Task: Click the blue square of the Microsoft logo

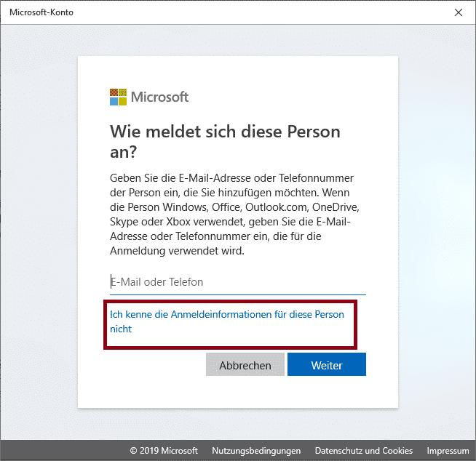Action: (x=114, y=101)
